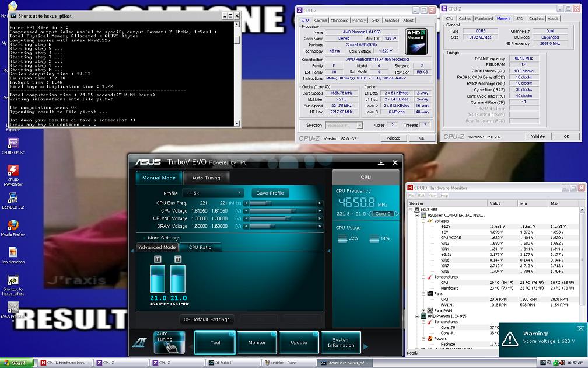Click the MIKE-955 computer icon in Hardware Monitor
This screenshot has height=368, width=588.
click(x=416, y=210)
